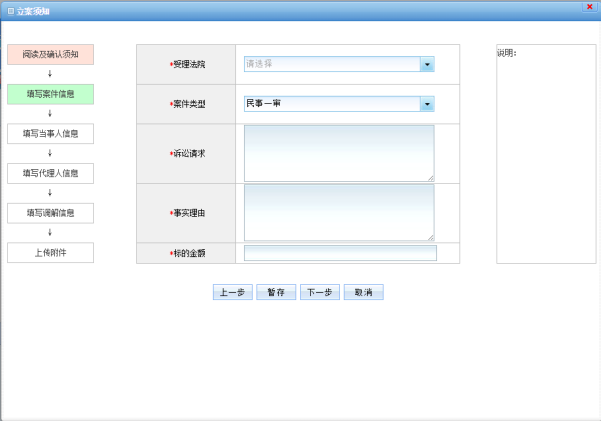Click the 标的金额 input field
601x422 pixels.
pos(340,253)
